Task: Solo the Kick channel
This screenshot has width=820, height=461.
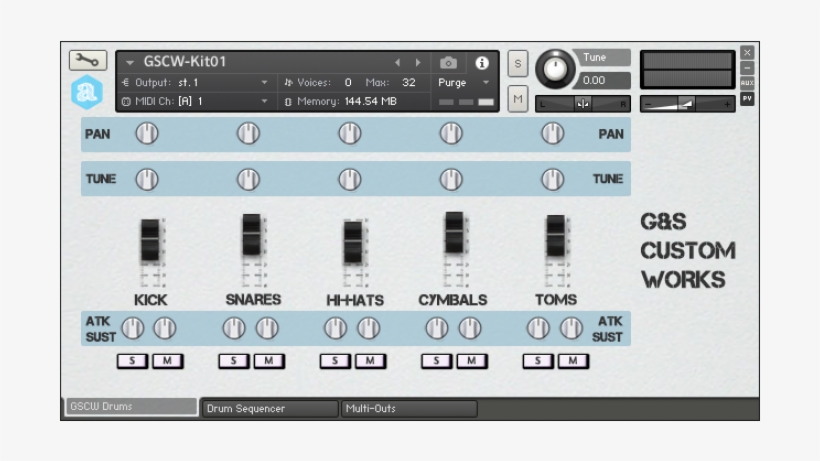Action: coord(132,361)
